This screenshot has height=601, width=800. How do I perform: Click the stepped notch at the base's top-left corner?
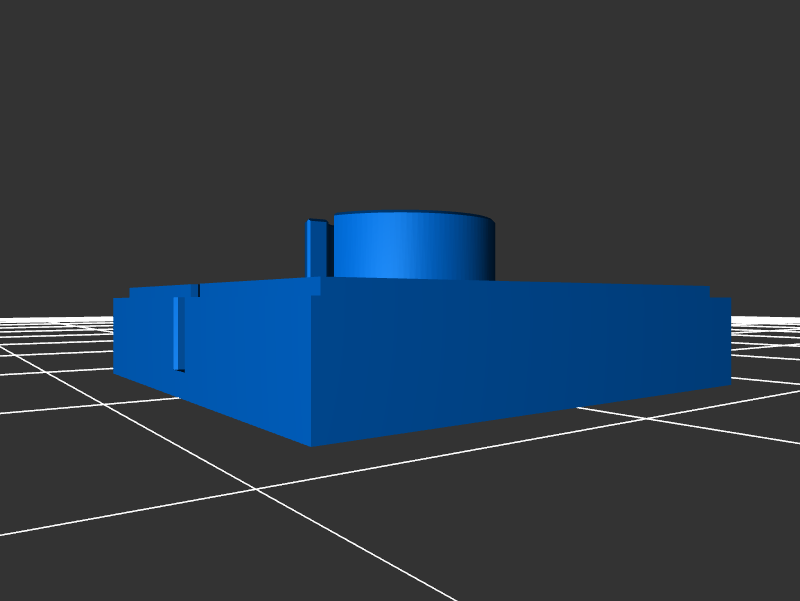[123, 294]
